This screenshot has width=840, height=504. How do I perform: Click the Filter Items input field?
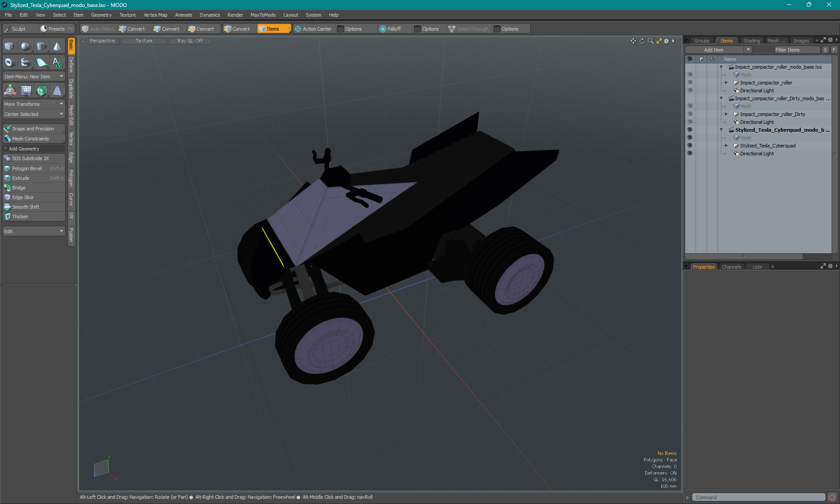[x=796, y=50]
